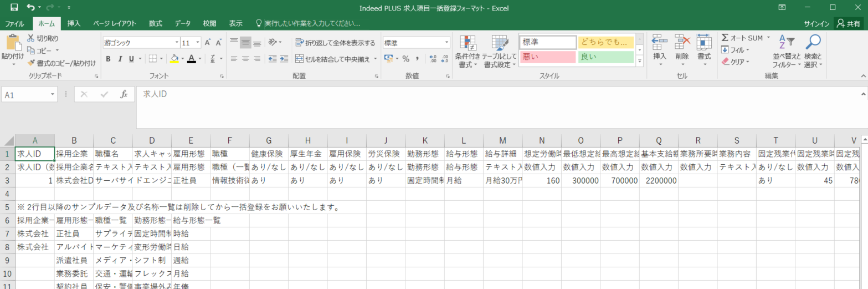Expand the number format dropdown
This screenshot has width=868, height=289.
pyautogui.click(x=446, y=43)
